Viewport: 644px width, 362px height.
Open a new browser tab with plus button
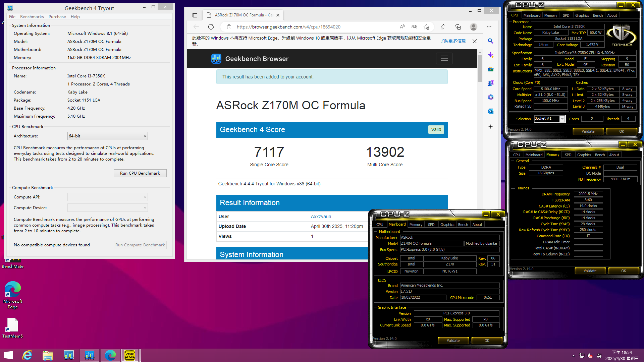289,15
